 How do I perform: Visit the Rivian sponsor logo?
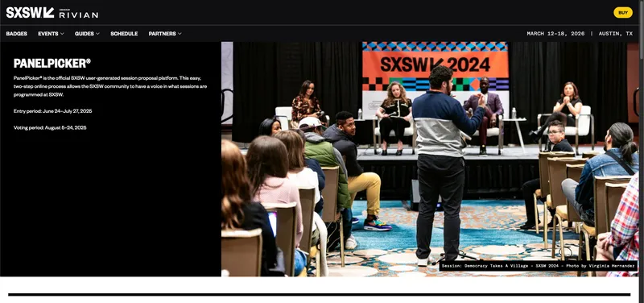[x=78, y=14]
